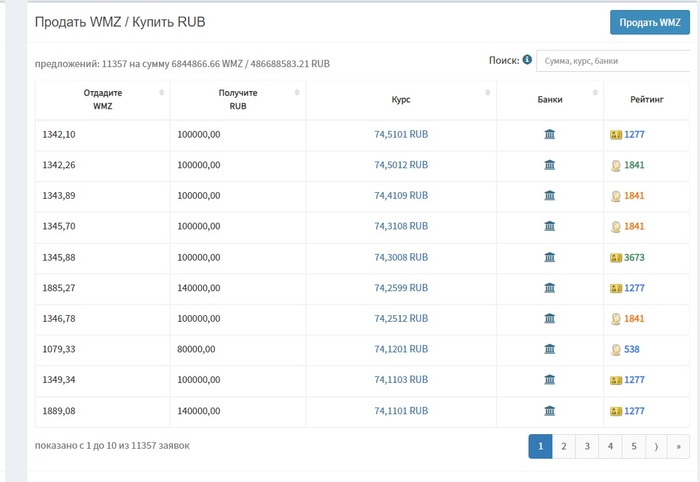Screen dimensions: 700x482
Task: Open the 74,5012 RUB rate link
Action: [x=401, y=165]
